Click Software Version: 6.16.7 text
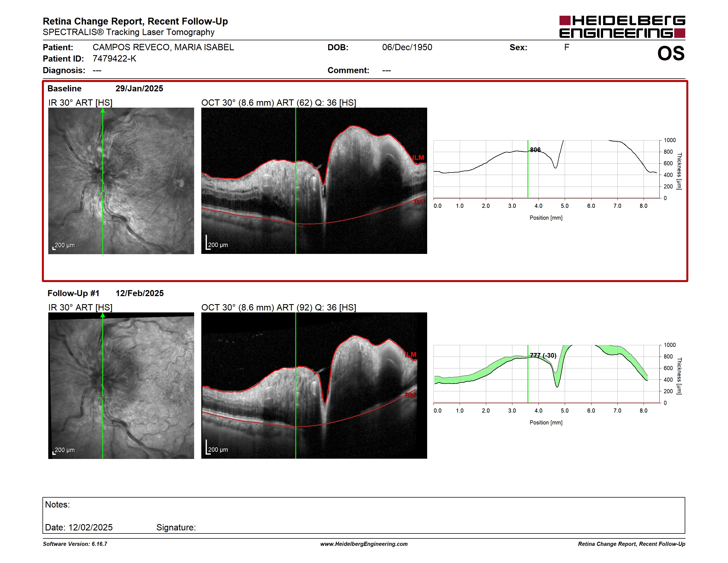The width and height of the screenshot is (728, 563). click(75, 544)
